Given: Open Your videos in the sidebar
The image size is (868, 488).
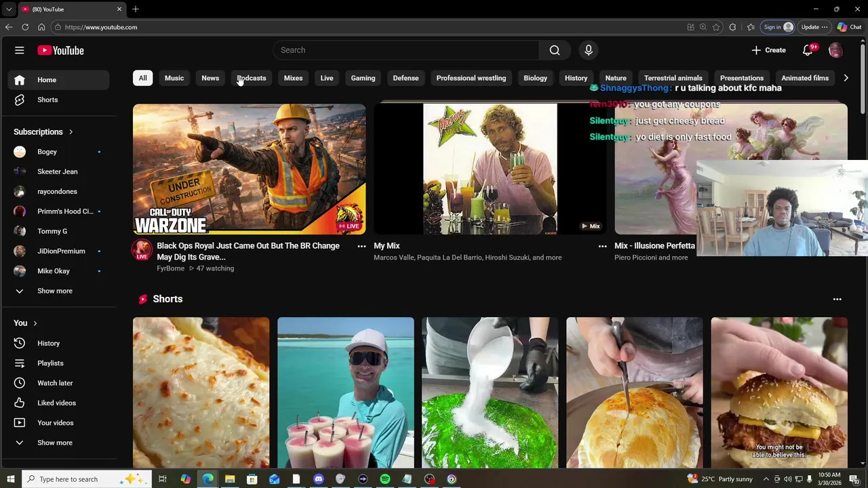Looking at the screenshot, I should click(x=58, y=423).
